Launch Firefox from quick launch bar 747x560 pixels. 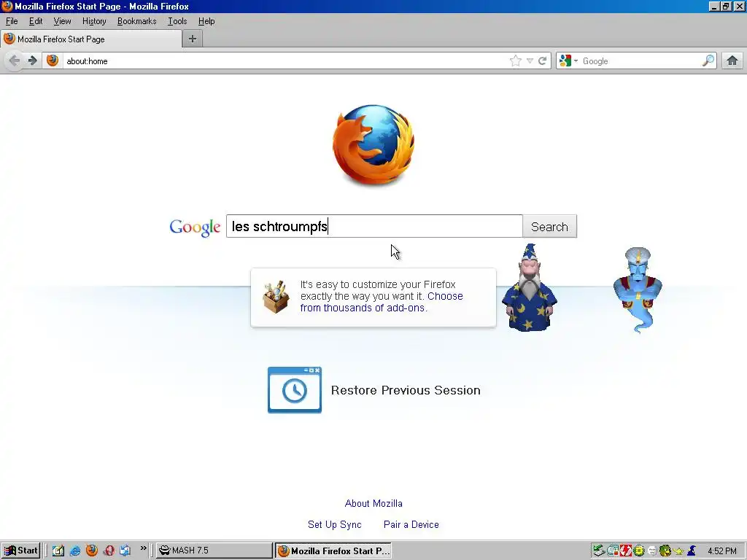[91, 551]
